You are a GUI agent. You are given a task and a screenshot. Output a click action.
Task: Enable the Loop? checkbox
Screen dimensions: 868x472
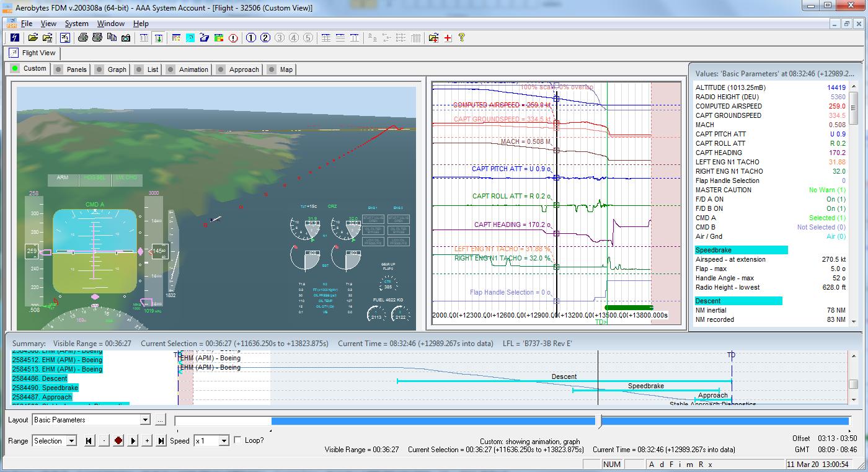pyautogui.click(x=237, y=440)
